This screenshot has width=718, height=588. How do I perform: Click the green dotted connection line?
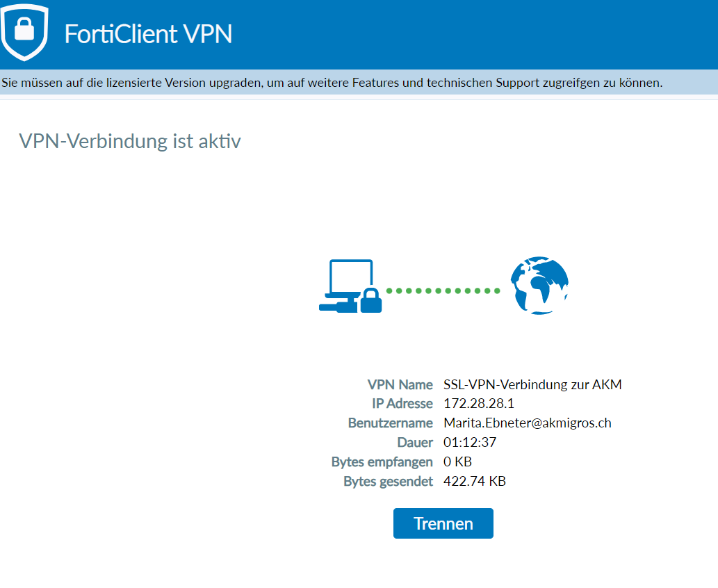click(443, 291)
